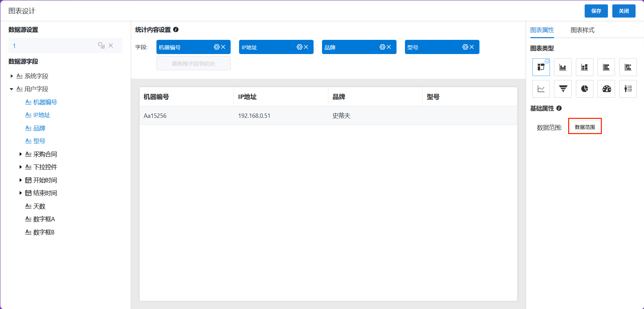Select the column bar chart type
The height and width of the screenshot is (309, 644).
point(563,67)
